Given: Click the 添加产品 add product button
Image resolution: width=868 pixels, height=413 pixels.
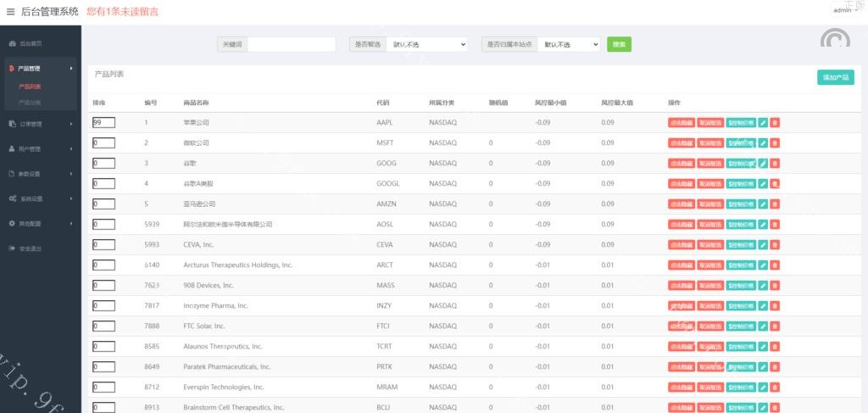Looking at the screenshot, I should (x=836, y=77).
